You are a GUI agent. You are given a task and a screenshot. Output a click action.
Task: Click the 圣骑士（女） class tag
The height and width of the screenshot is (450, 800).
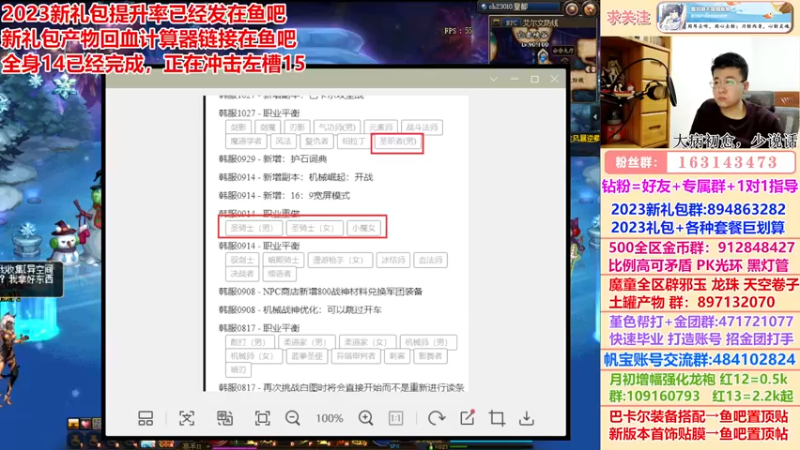[314, 228]
